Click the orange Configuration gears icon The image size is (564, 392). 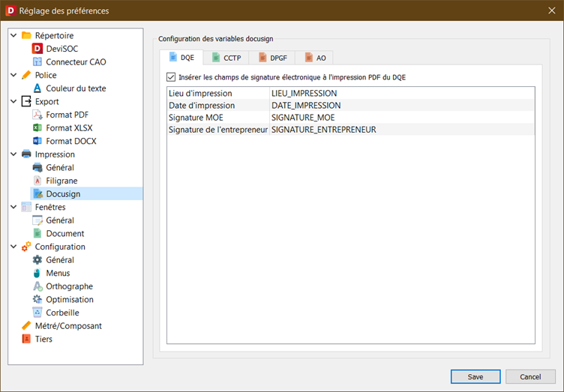(26, 247)
